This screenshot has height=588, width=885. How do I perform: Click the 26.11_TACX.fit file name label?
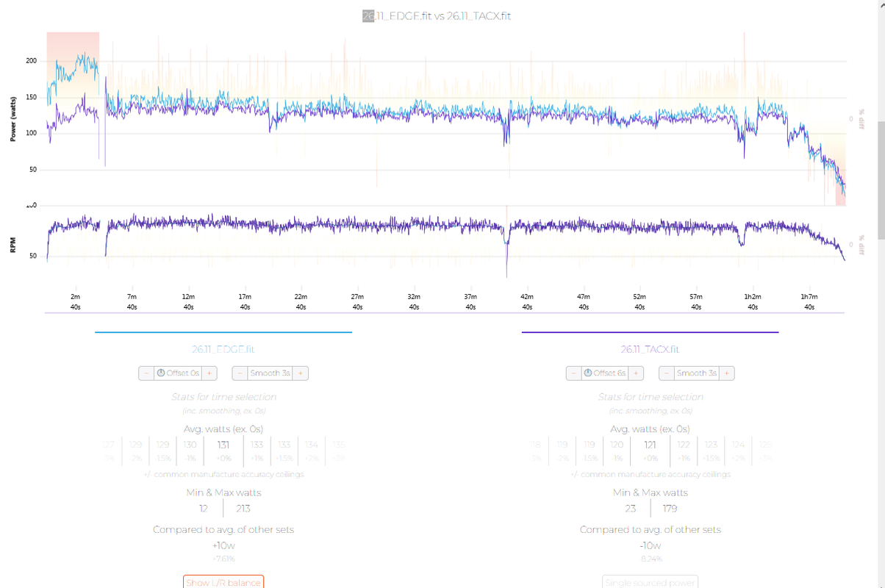tap(650, 350)
